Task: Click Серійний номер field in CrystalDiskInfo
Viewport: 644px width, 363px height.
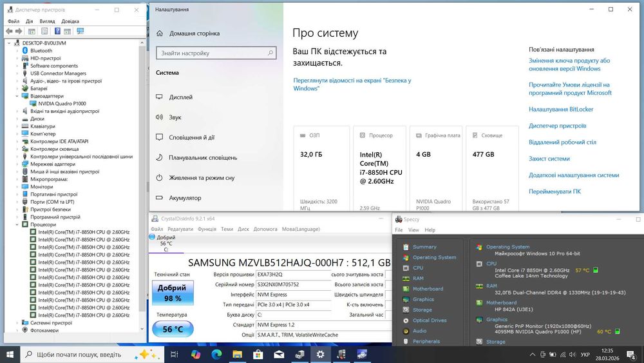Action: (293, 284)
